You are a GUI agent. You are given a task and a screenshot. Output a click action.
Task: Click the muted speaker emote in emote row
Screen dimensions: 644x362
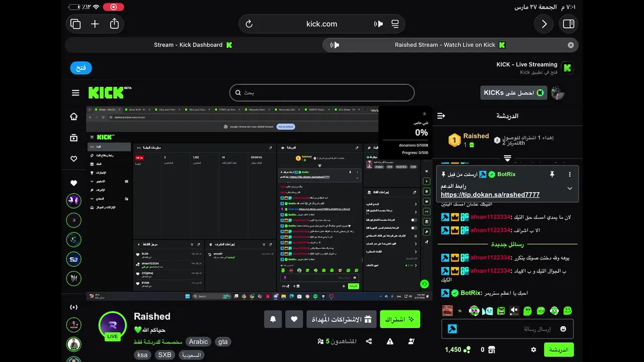coord(514,311)
